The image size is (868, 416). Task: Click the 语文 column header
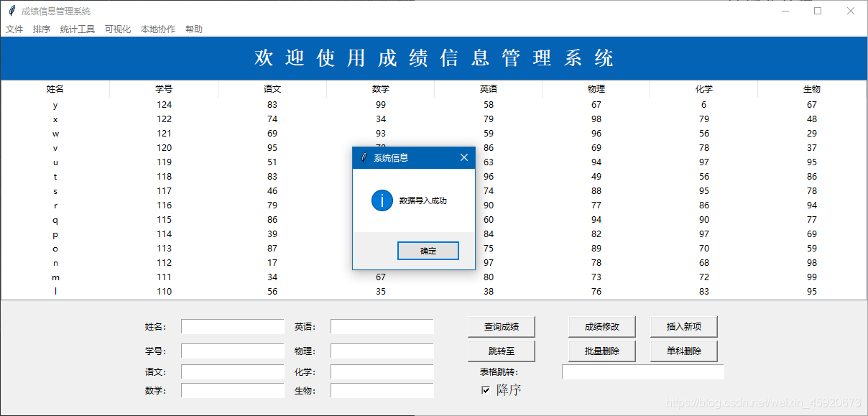click(272, 89)
